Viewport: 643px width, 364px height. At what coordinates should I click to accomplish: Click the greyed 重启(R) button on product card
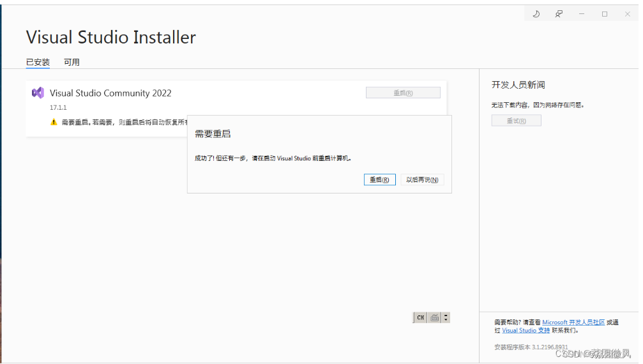point(403,93)
